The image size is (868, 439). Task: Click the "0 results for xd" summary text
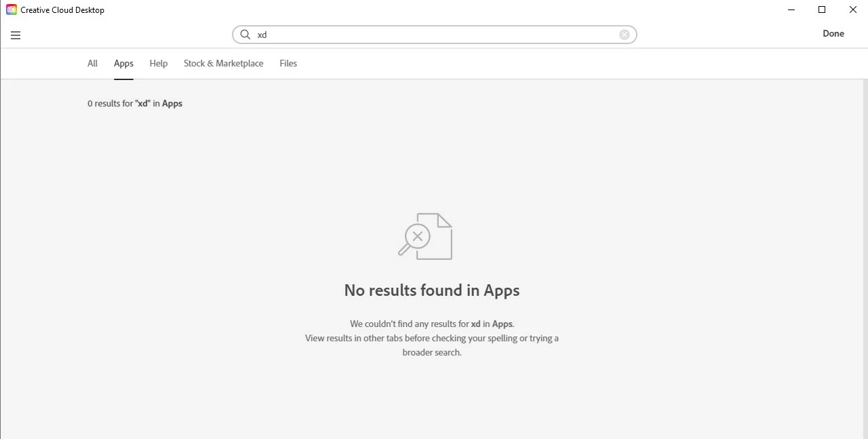point(135,103)
